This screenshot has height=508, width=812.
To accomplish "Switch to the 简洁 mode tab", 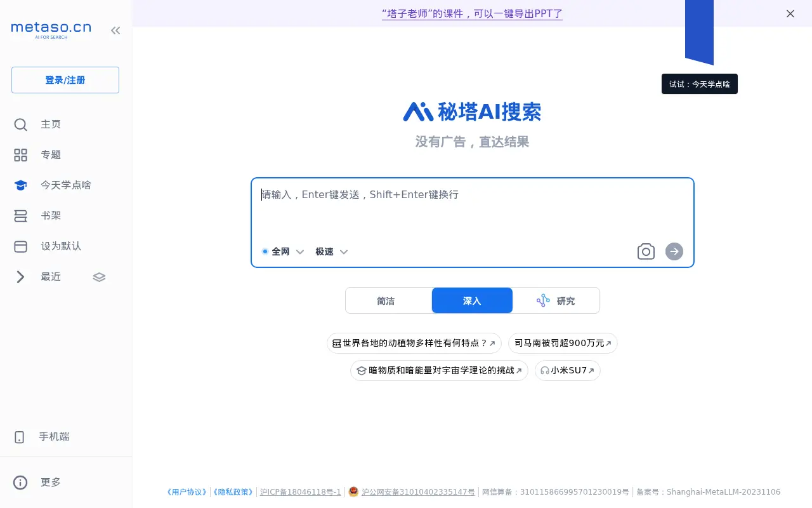I will point(387,300).
